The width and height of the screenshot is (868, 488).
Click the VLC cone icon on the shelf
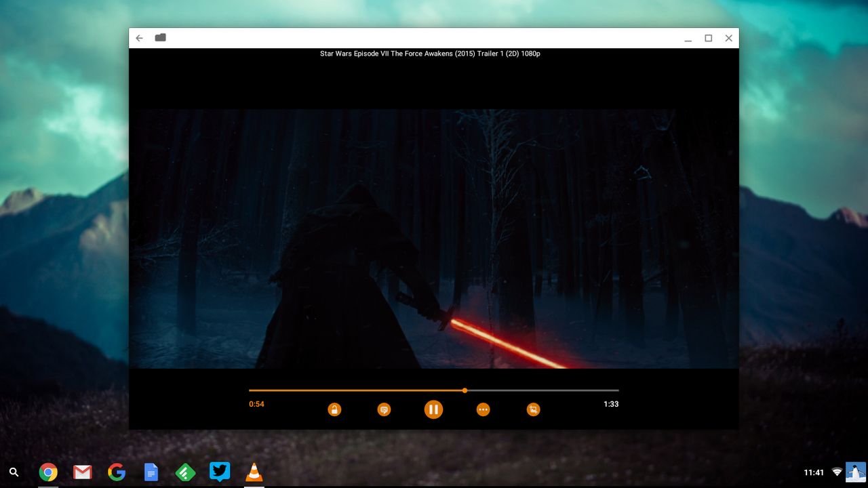[x=254, y=472]
